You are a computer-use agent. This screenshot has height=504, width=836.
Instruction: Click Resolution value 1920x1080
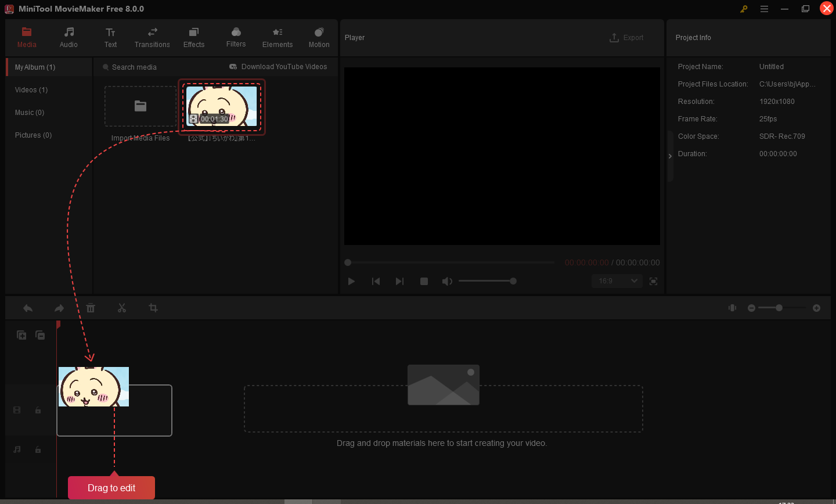(x=777, y=102)
